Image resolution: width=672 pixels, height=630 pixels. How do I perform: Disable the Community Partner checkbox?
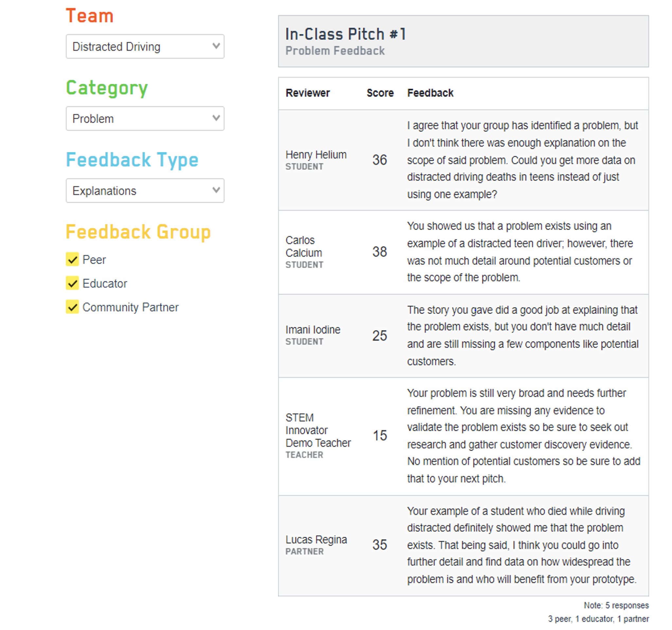coord(72,307)
